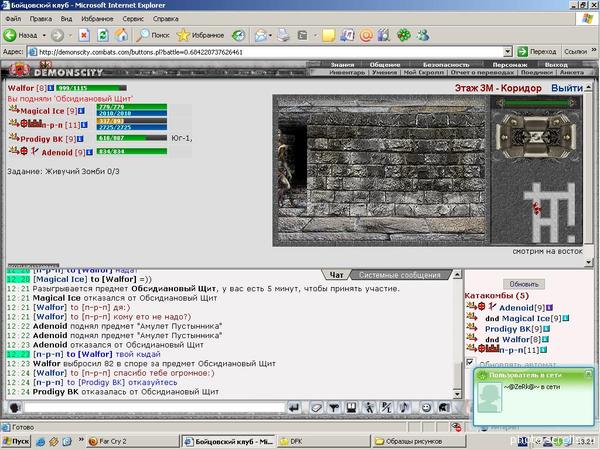The image size is (600, 450).
Task: Click Adenoid's HP bar 834/834
Action: coord(132,152)
